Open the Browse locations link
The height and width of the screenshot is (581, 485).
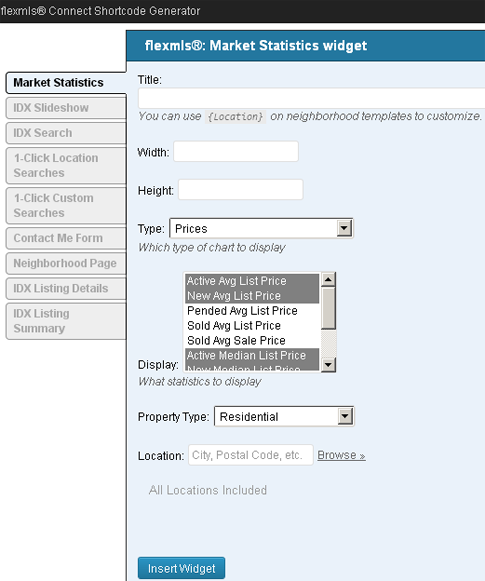point(341,455)
